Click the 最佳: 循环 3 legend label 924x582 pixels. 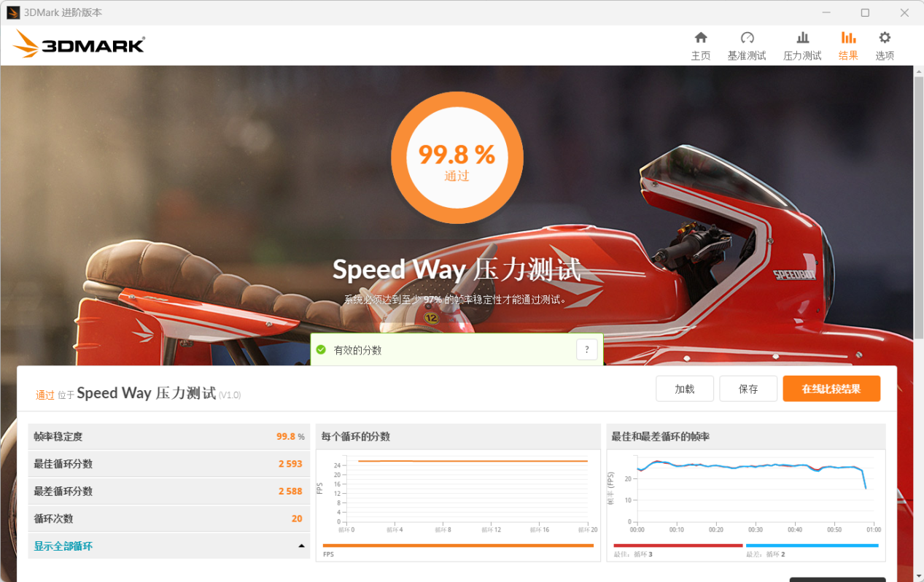[633, 555]
